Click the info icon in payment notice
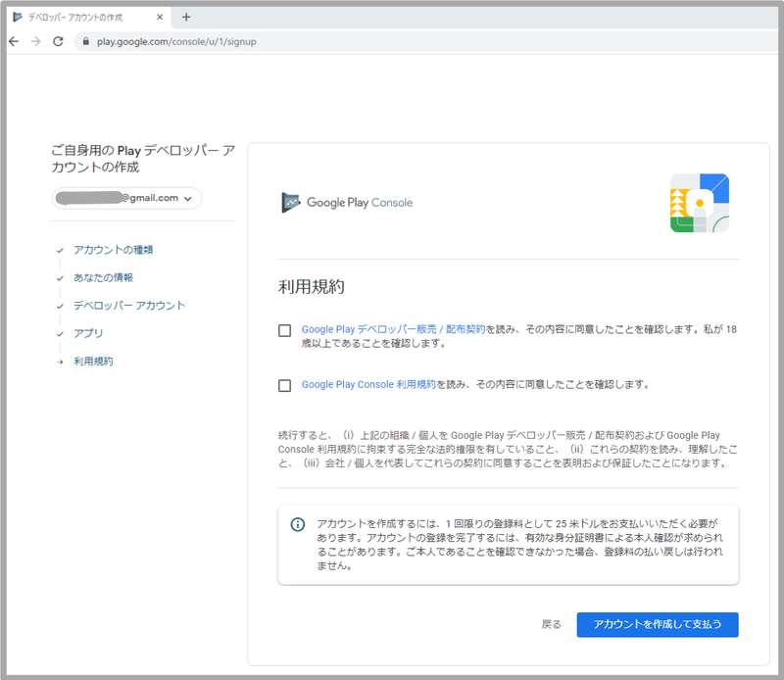The height and width of the screenshot is (680, 784). tap(298, 524)
